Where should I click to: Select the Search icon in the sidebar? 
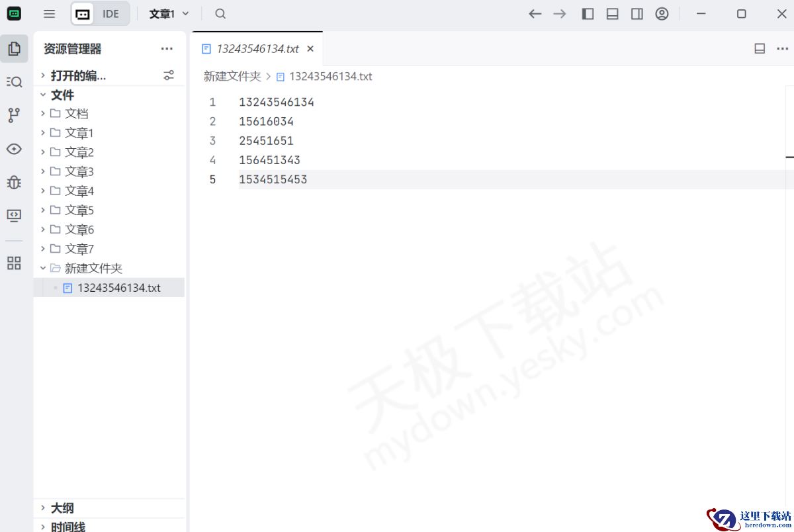14,81
